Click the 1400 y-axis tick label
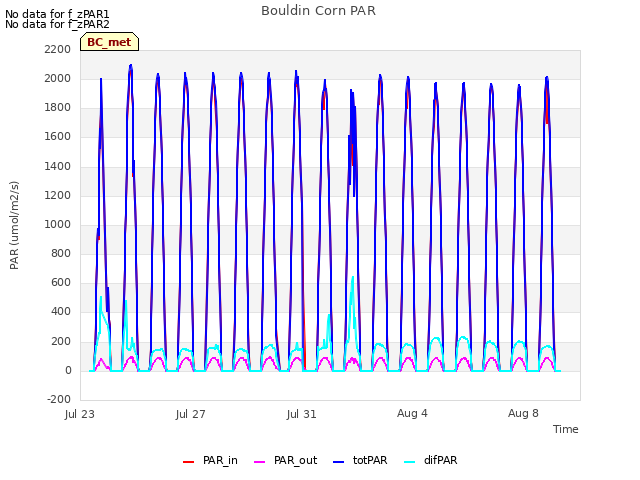The height and width of the screenshot is (480, 640). tap(58, 167)
